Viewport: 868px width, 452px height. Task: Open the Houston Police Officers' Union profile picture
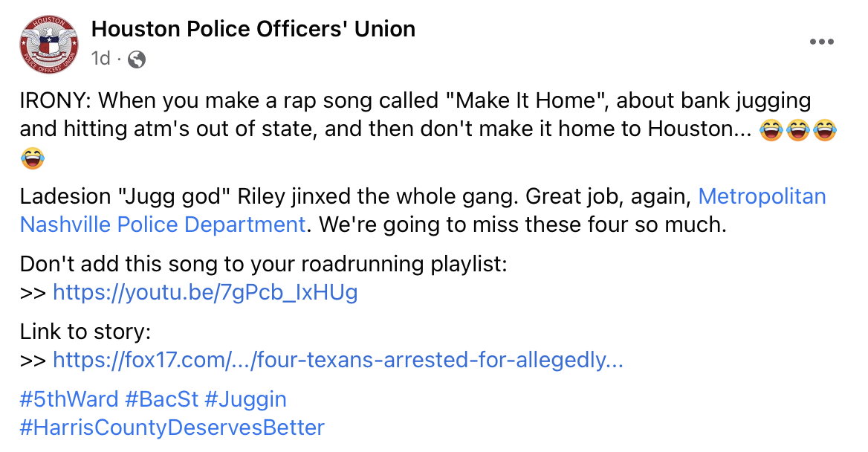(x=49, y=45)
